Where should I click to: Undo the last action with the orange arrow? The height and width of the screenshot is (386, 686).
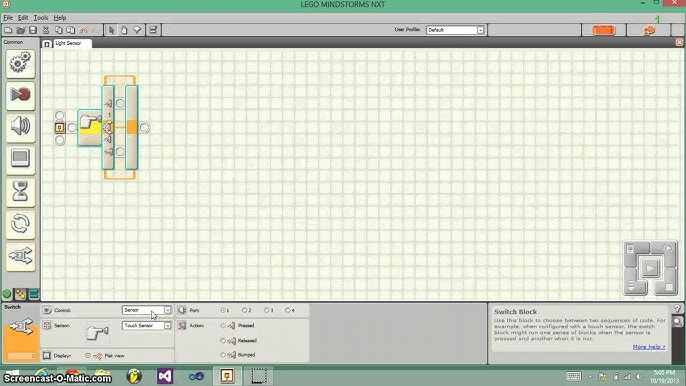pos(83,30)
